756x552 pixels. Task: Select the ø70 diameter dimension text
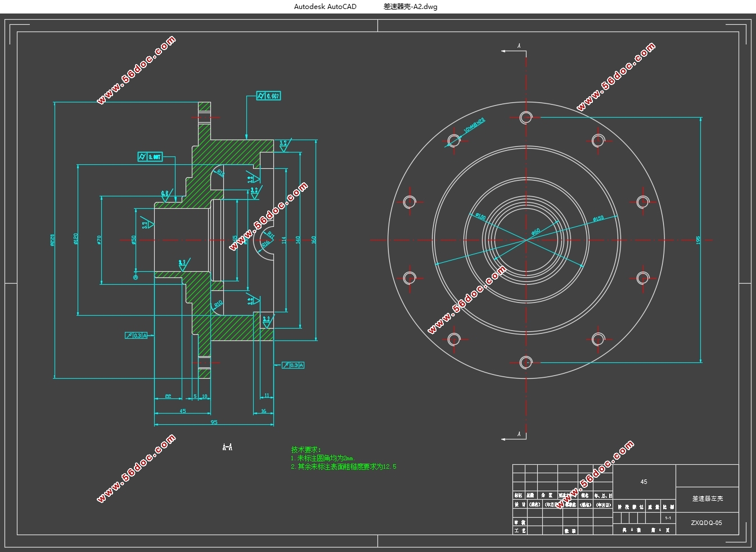point(98,240)
